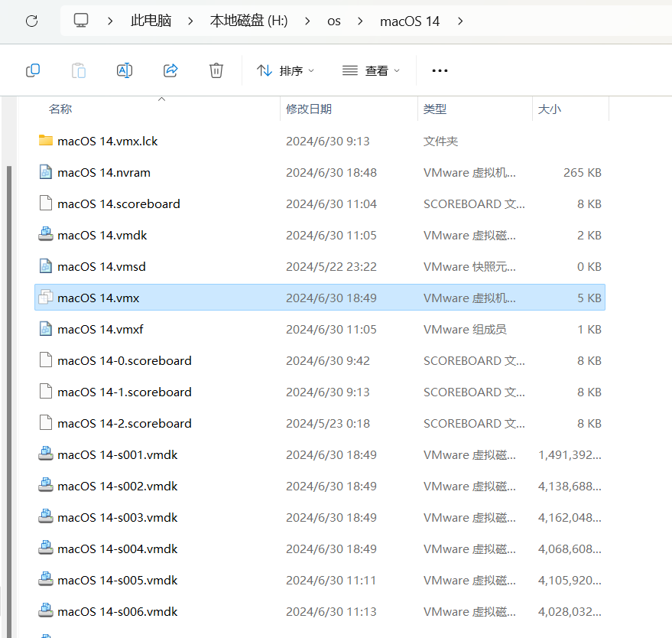Click the paste icon in toolbar
Image resolution: width=672 pixels, height=638 pixels.
pyautogui.click(x=79, y=70)
